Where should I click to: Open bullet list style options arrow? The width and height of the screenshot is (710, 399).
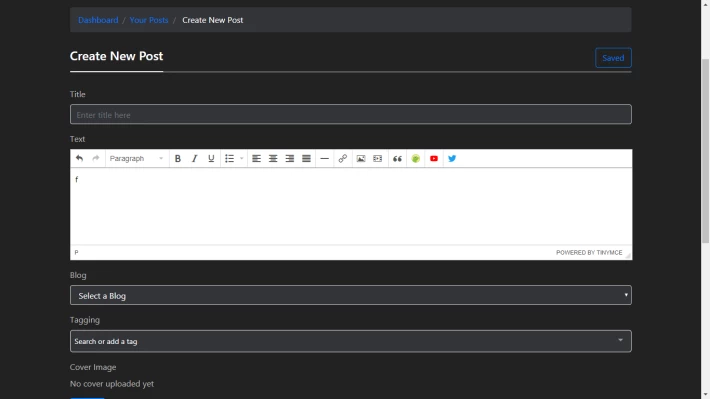tap(241, 159)
